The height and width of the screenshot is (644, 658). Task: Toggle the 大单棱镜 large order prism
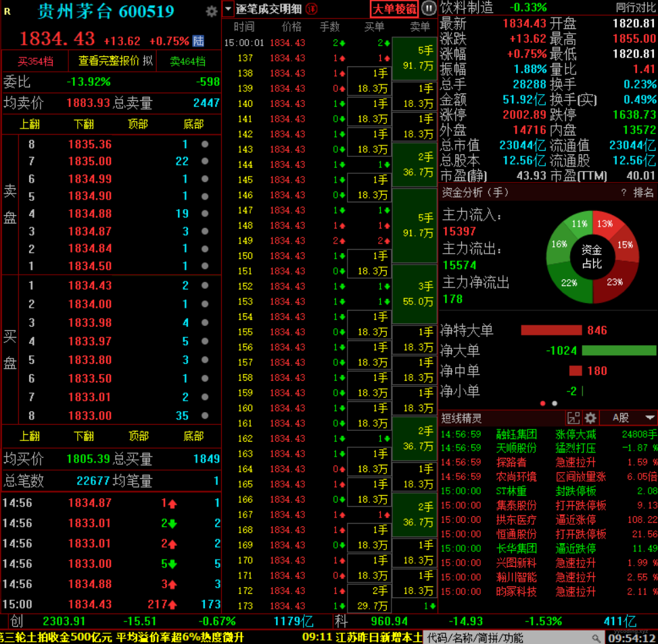tap(394, 8)
